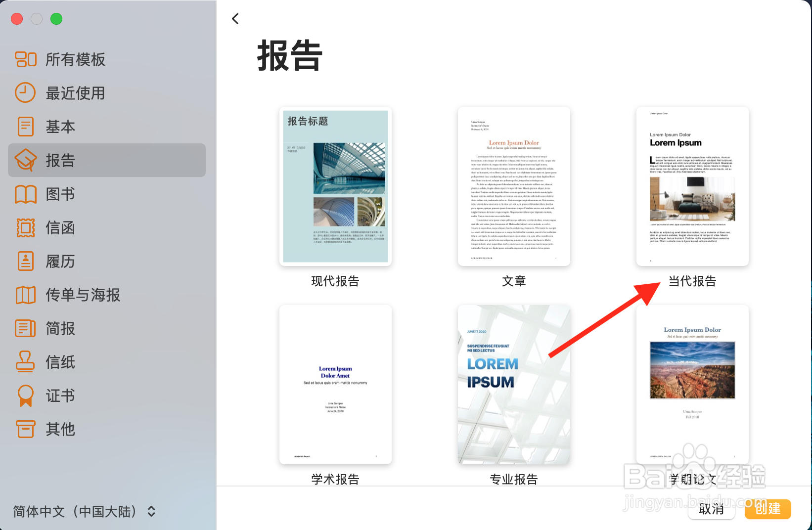The image size is (812, 530).
Task: Select the 现代报告 template preview
Action: [335, 186]
